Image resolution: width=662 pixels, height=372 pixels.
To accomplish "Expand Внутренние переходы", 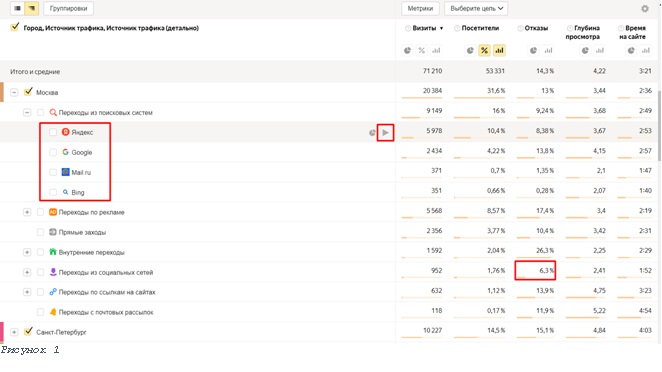I will pos(27,253).
